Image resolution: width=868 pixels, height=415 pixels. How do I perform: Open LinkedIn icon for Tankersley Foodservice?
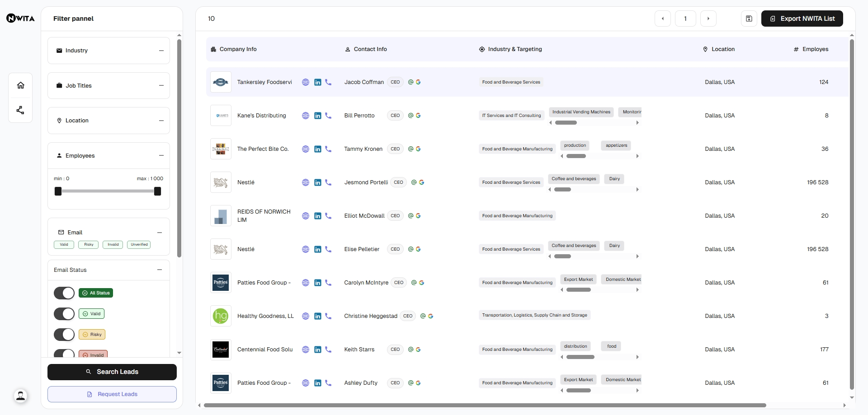click(x=318, y=82)
